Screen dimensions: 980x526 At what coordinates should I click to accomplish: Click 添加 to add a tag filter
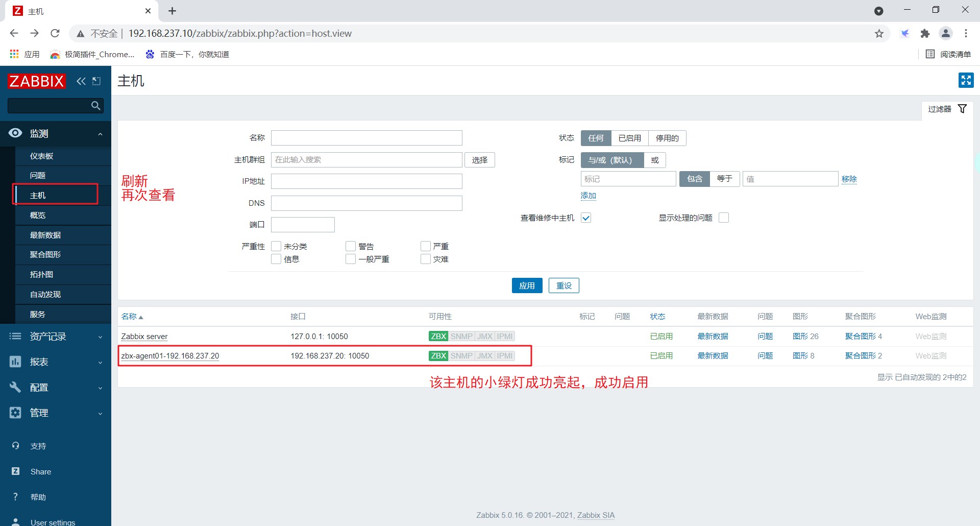pyautogui.click(x=588, y=196)
